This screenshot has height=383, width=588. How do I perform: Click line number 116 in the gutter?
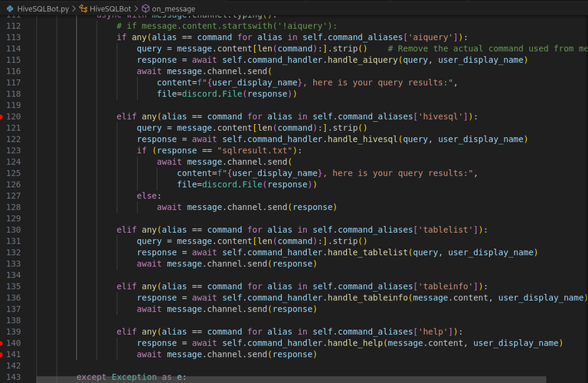[14, 72]
